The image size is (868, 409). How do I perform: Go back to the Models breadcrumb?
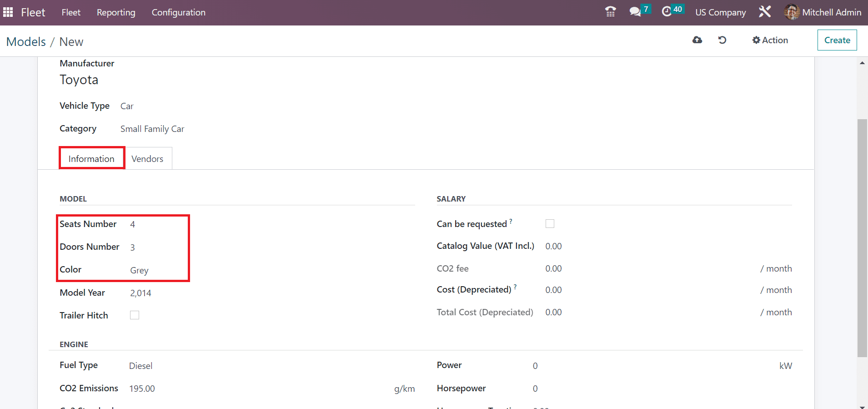click(x=26, y=42)
